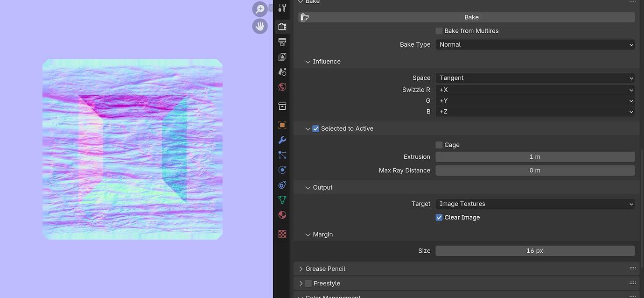This screenshot has width=644, height=298.
Task: Open Particles properties tab
Action: (282, 155)
